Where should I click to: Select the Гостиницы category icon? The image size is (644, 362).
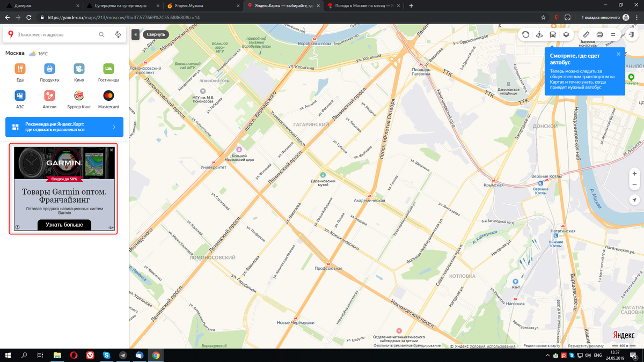pyautogui.click(x=108, y=69)
